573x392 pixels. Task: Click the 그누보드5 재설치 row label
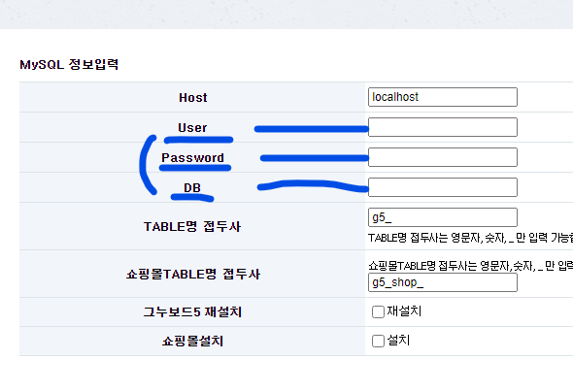click(x=192, y=312)
